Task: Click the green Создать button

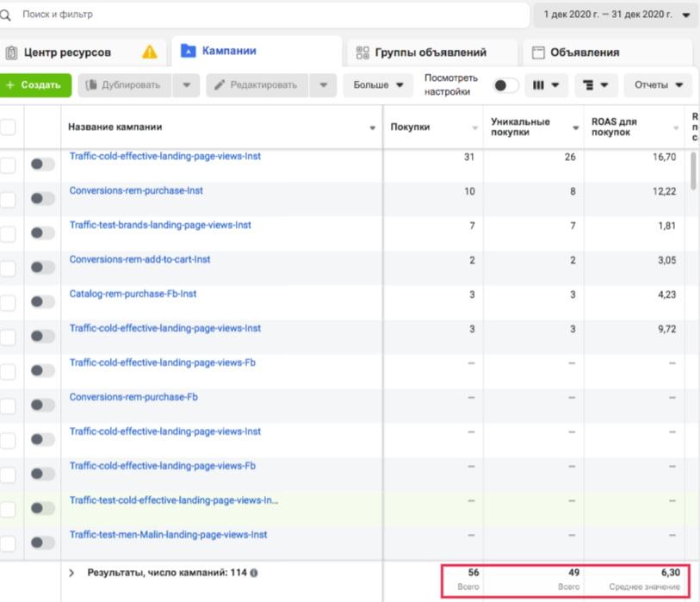Action: pos(34,85)
